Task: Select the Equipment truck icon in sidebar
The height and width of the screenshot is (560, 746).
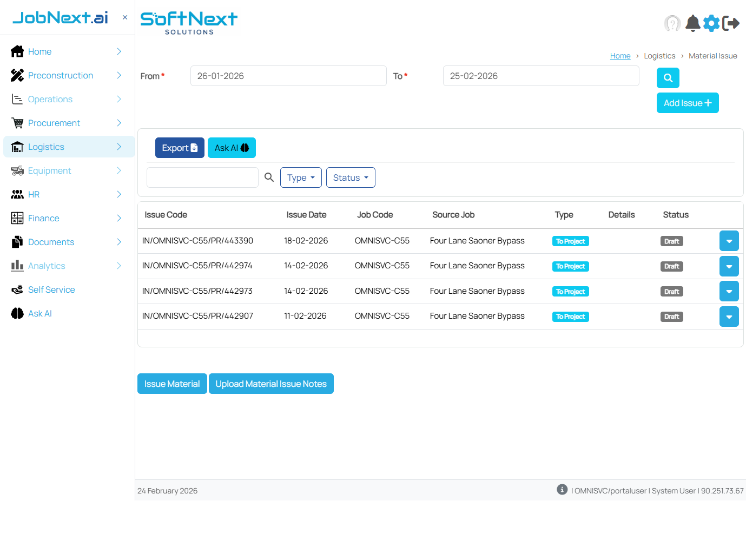Action: click(x=17, y=170)
